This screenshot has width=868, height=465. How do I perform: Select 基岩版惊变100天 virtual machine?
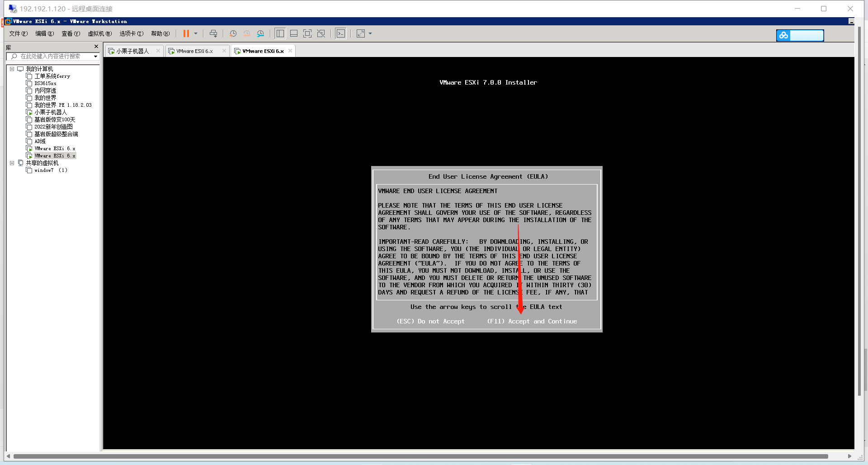[55, 120]
